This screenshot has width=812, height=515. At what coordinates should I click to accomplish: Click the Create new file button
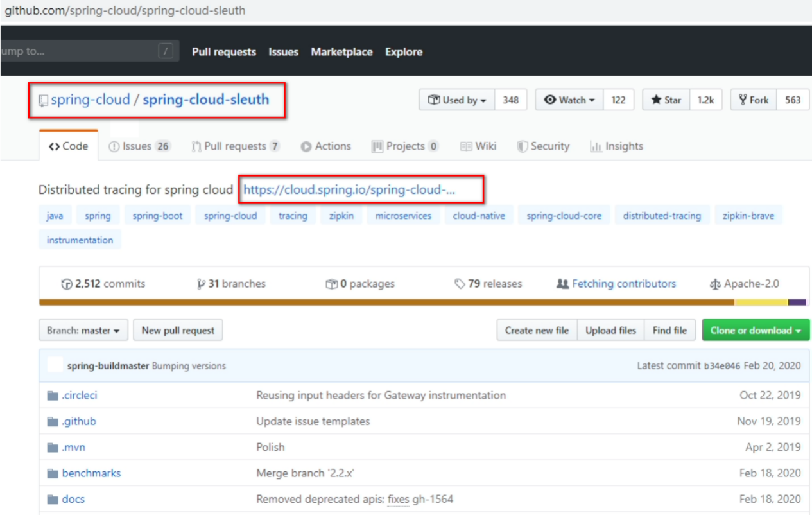coord(537,331)
